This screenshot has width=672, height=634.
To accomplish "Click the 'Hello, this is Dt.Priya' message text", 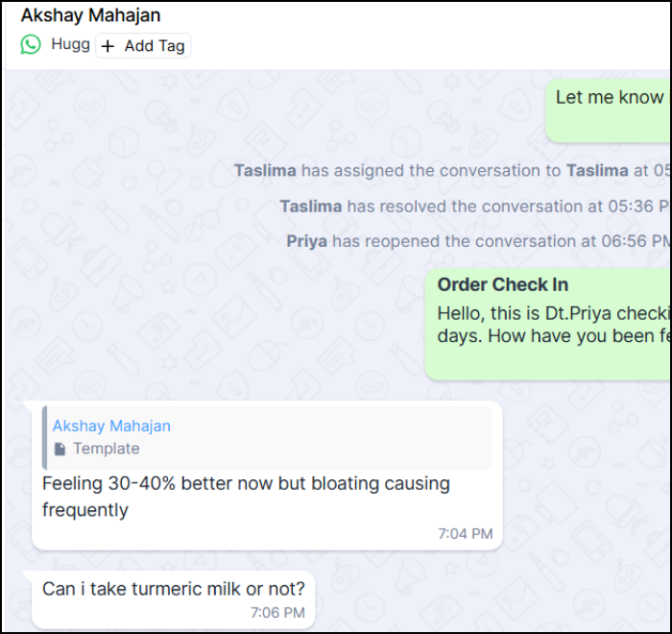I will (553, 325).
